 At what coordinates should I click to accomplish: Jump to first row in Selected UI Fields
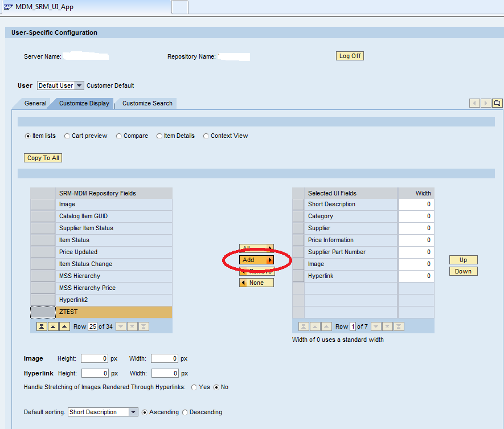click(x=304, y=326)
